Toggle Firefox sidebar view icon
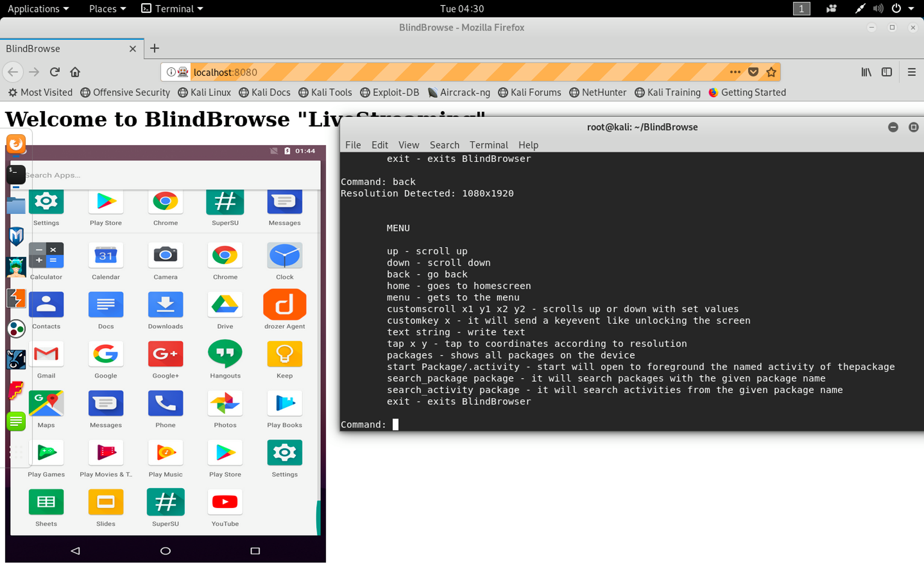Viewport: 924px width, 578px height. pyautogui.click(x=887, y=72)
